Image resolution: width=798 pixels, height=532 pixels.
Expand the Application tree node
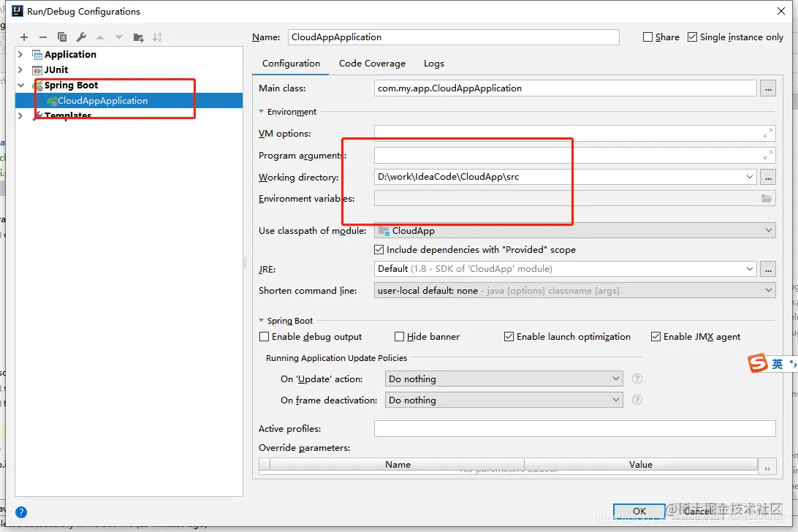[x=20, y=54]
